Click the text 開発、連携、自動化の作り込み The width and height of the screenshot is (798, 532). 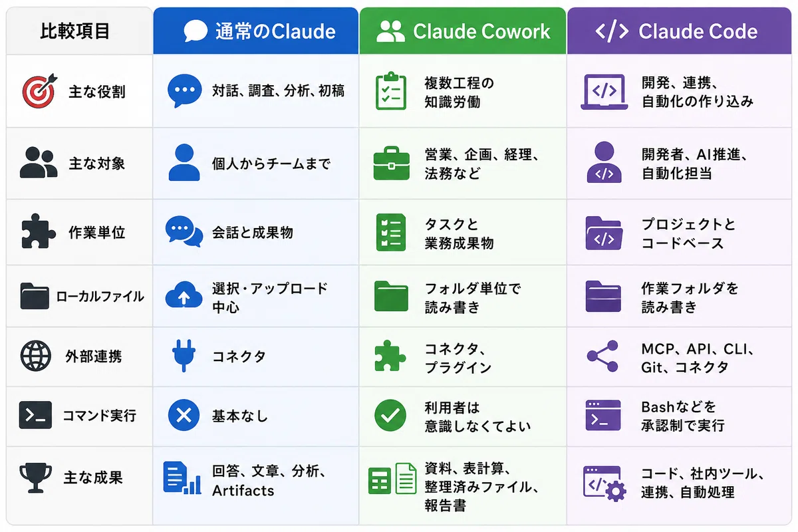[x=698, y=92]
